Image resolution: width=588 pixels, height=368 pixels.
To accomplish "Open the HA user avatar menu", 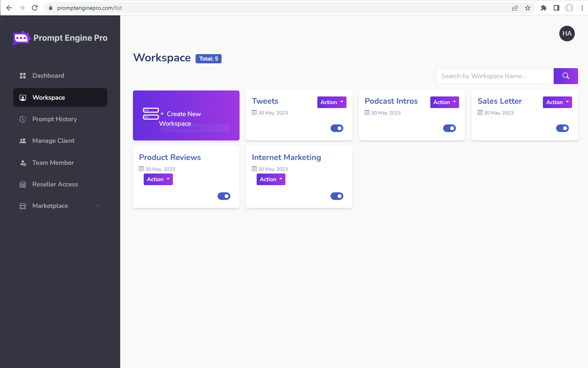I will 567,34.
